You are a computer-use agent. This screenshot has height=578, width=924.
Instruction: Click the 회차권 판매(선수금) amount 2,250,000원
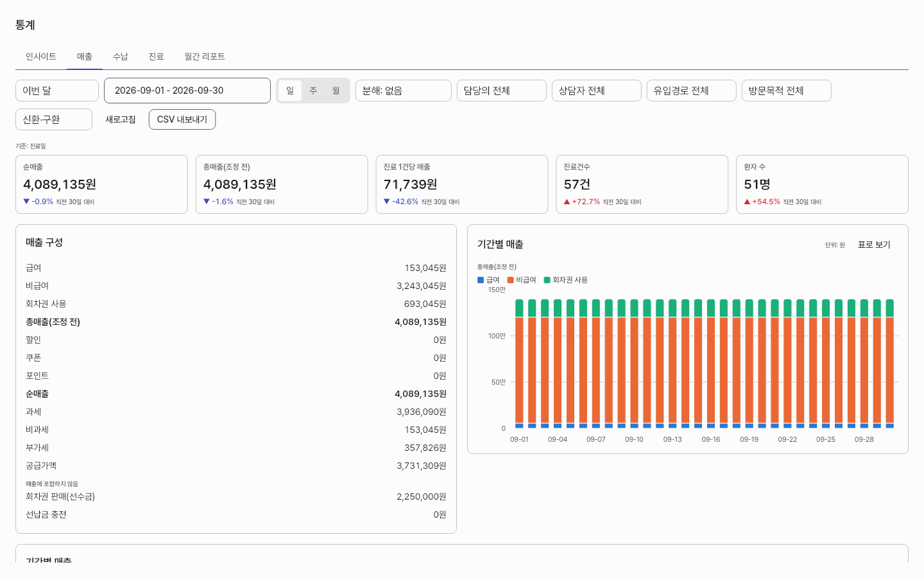421,496
